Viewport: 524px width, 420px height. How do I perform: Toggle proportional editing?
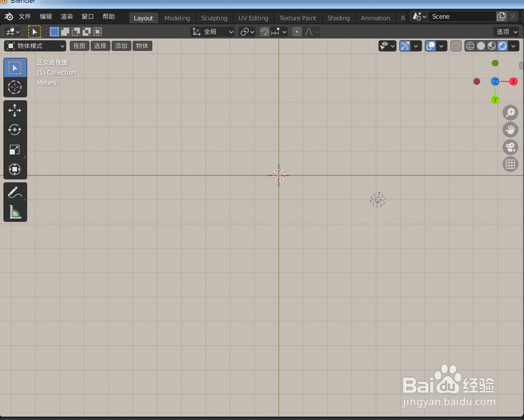point(297,32)
